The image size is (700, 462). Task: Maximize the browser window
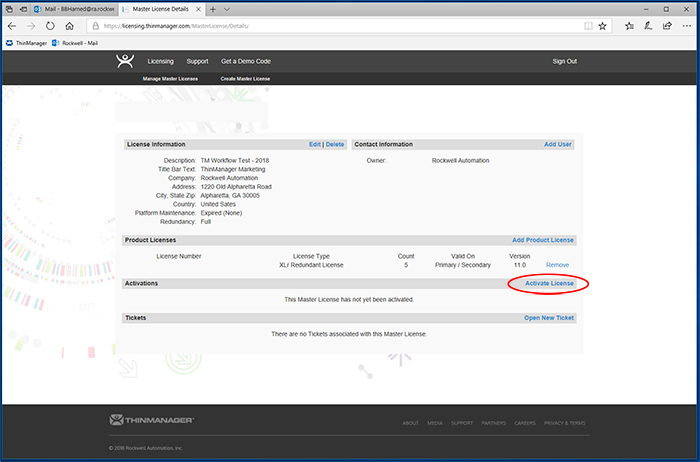click(x=666, y=9)
